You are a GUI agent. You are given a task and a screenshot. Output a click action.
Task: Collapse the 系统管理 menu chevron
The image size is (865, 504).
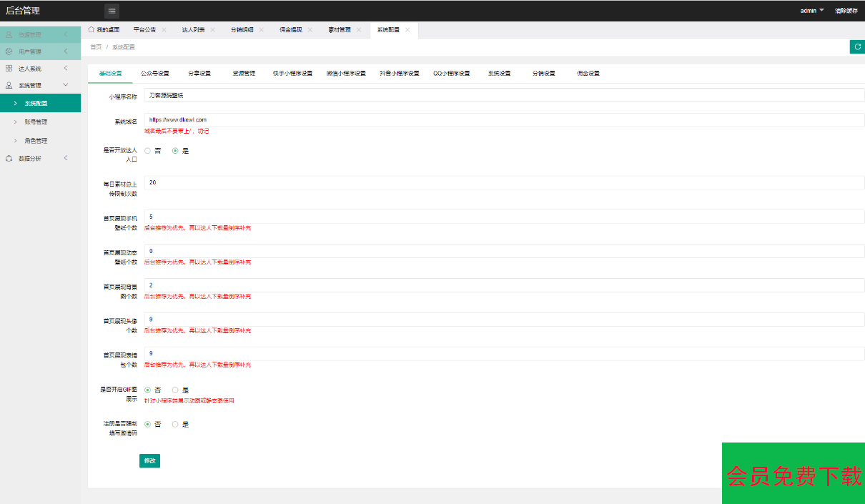pyautogui.click(x=66, y=85)
